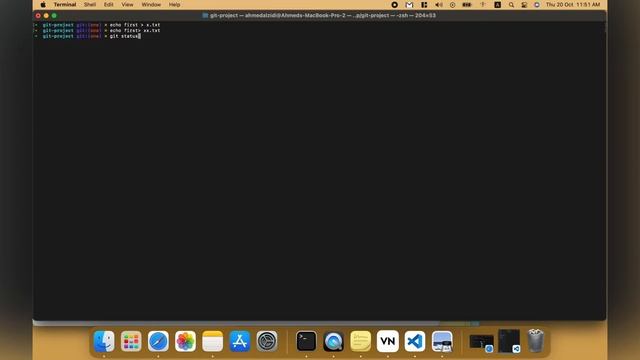Open the date and time clock
Viewport: 640px width, 360px height.
pyautogui.click(x=573, y=4)
